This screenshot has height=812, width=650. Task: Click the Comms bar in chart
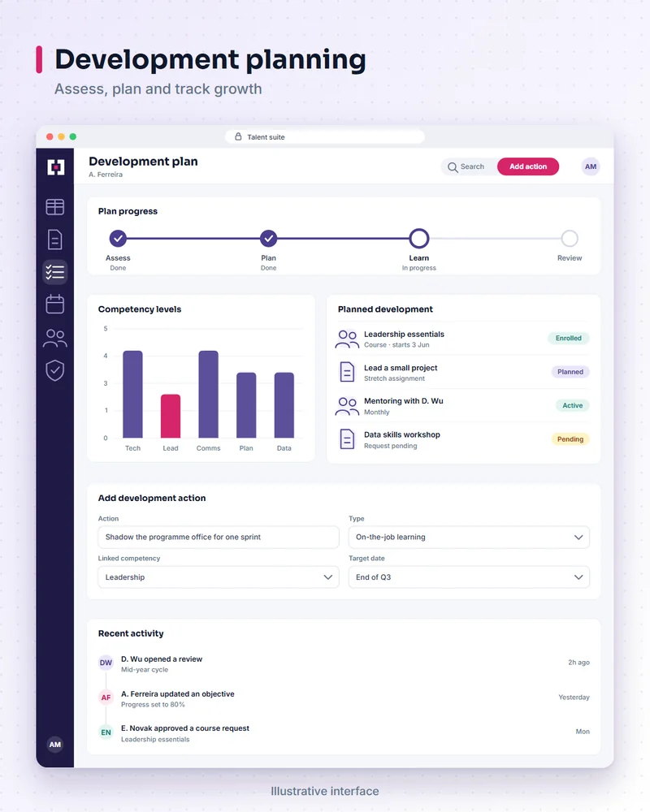coord(208,394)
